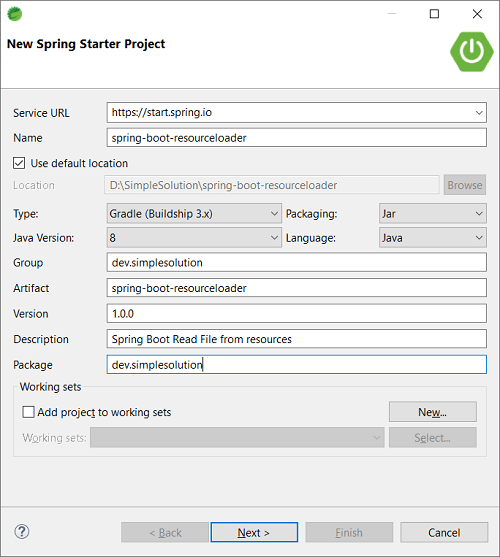
Task: Focus the Package input field
Action: 297,365
